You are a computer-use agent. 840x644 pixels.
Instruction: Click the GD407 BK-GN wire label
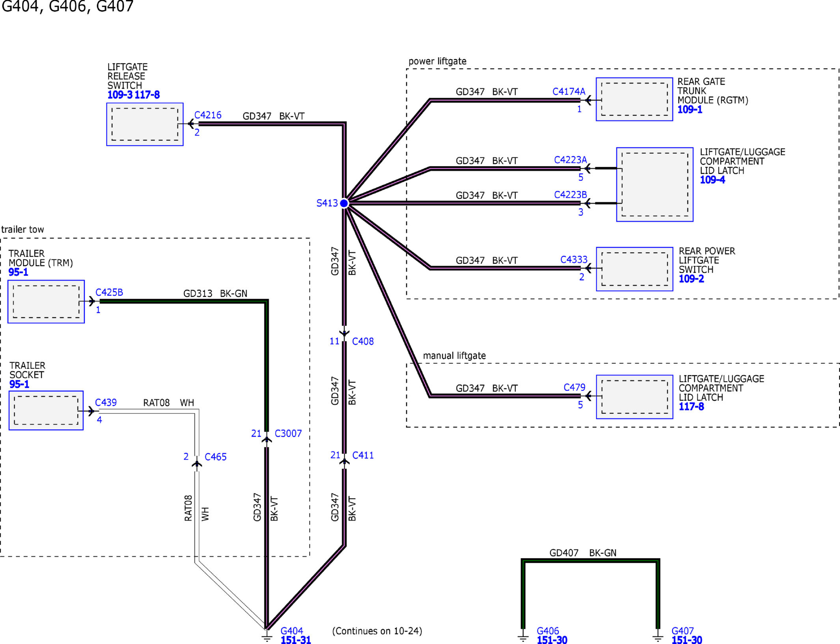click(582, 553)
